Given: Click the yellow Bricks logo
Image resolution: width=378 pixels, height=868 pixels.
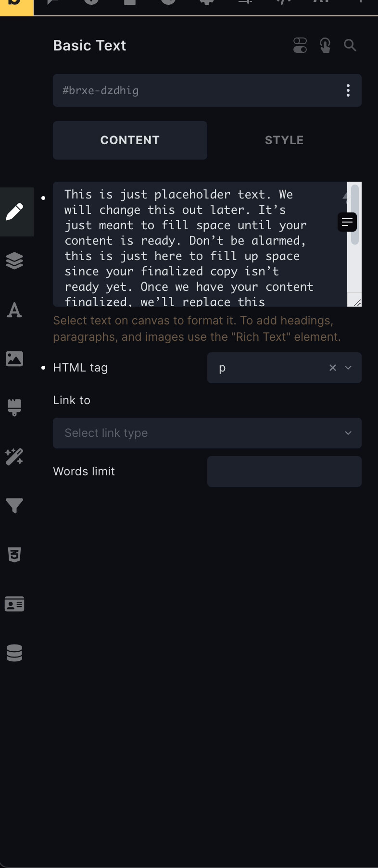Looking at the screenshot, I should click(x=16, y=7).
